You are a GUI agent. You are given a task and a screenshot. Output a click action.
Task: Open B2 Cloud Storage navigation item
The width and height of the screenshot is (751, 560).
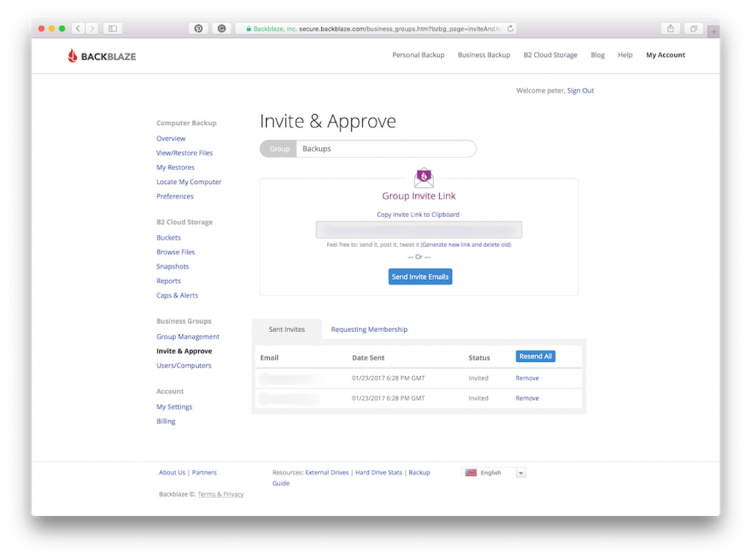pos(550,55)
